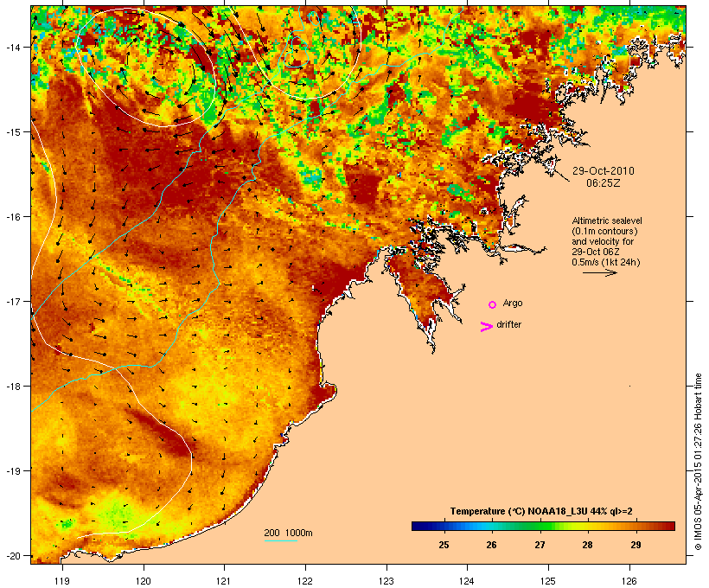Viewport: 709px width, 588px height.
Task: Click the cyan 200 1000m contour legend line
Action: click(281, 541)
